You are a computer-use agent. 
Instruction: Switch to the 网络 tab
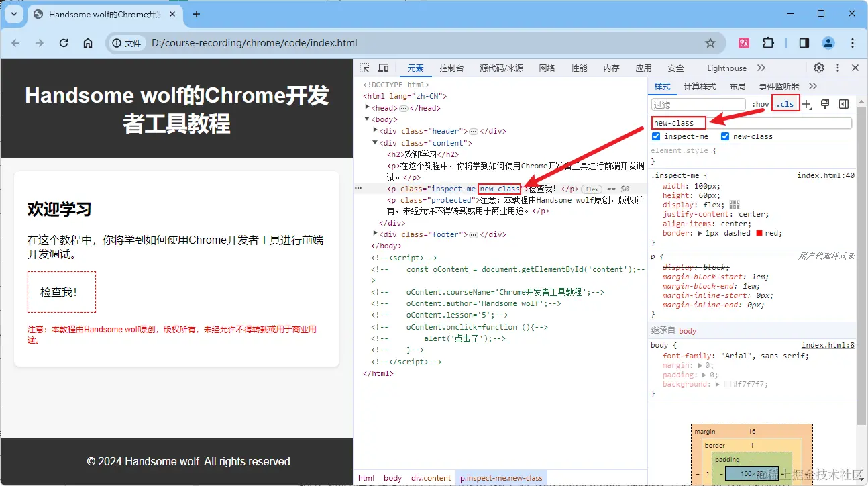547,68
